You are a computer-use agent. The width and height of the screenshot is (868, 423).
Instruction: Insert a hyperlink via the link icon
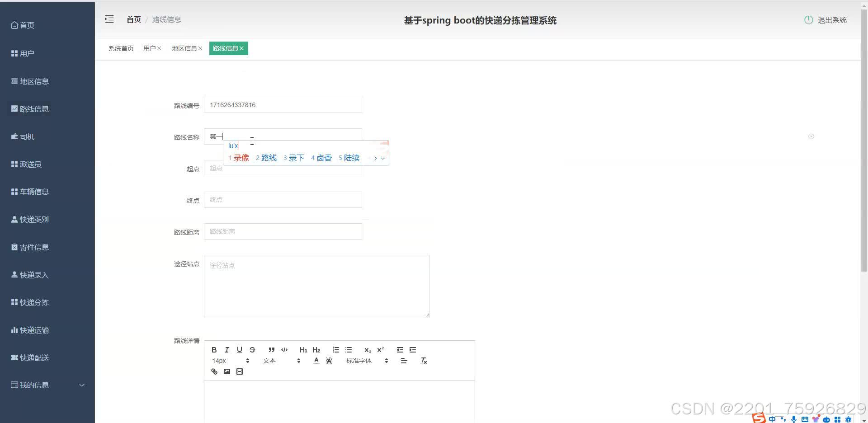pyautogui.click(x=214, y=371)
